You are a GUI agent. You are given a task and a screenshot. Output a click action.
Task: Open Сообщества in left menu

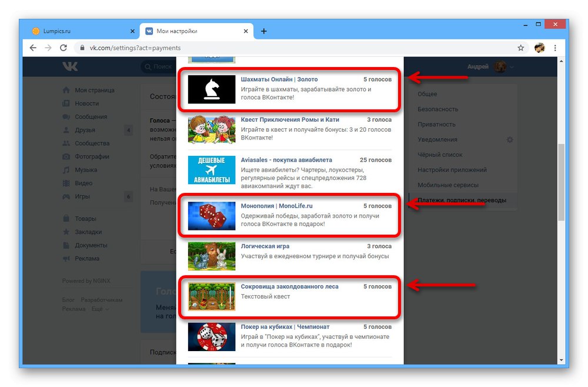(x=92, y=144)
